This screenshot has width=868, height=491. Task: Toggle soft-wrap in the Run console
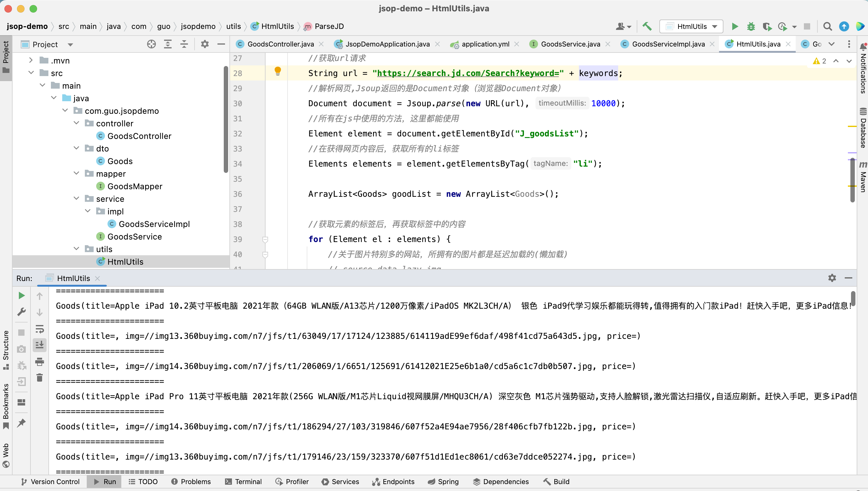(39, 328)
